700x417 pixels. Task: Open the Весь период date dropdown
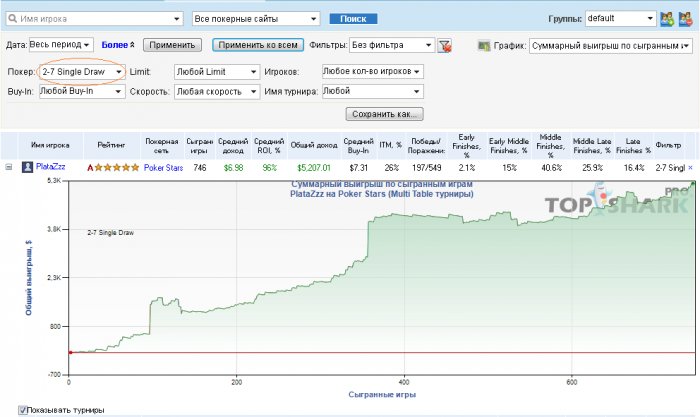(61, 45)
